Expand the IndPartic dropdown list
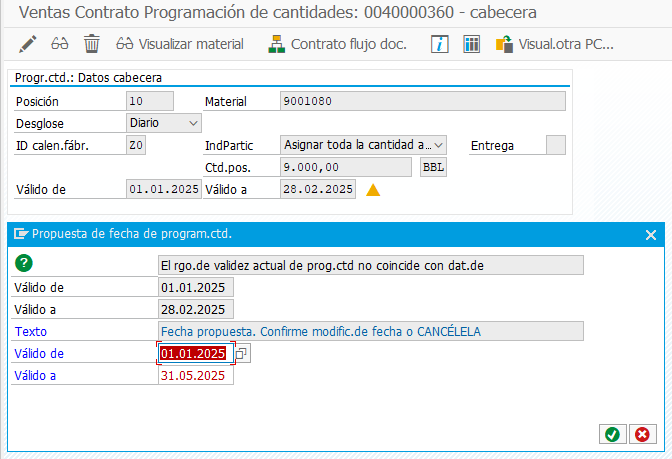This screenshot has height=459, width=672. pos(438,145)
